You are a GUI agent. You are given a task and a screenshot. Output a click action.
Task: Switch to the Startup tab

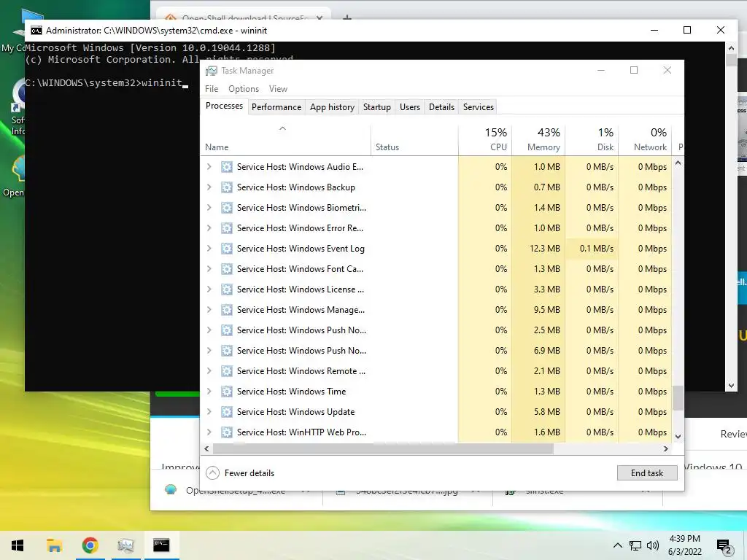pos(377,107)
